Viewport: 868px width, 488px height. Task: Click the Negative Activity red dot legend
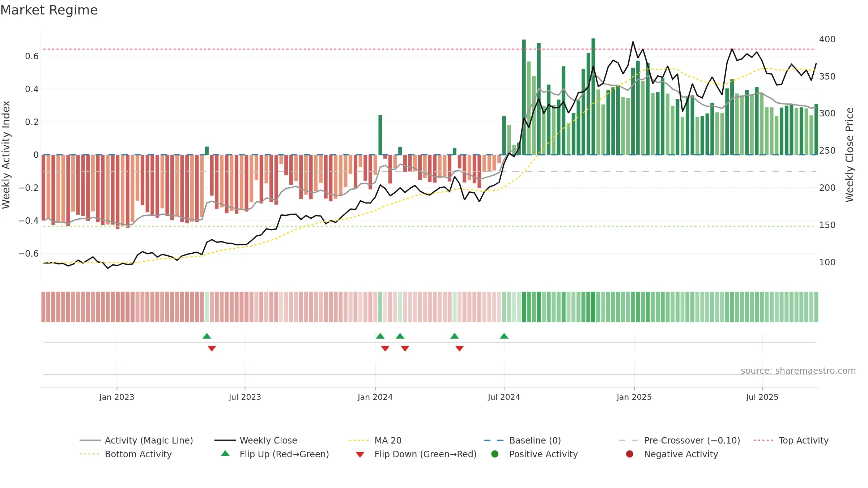click(630, 454)
